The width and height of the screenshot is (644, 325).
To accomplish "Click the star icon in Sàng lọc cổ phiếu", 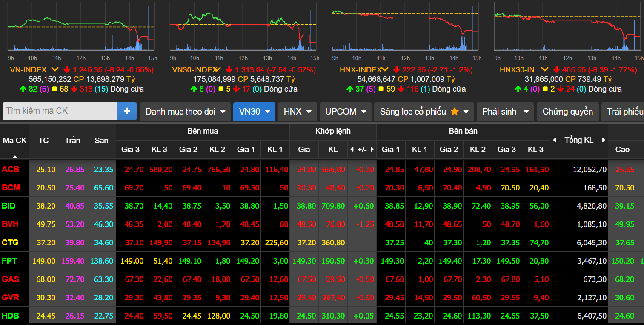I will point(455,112).
